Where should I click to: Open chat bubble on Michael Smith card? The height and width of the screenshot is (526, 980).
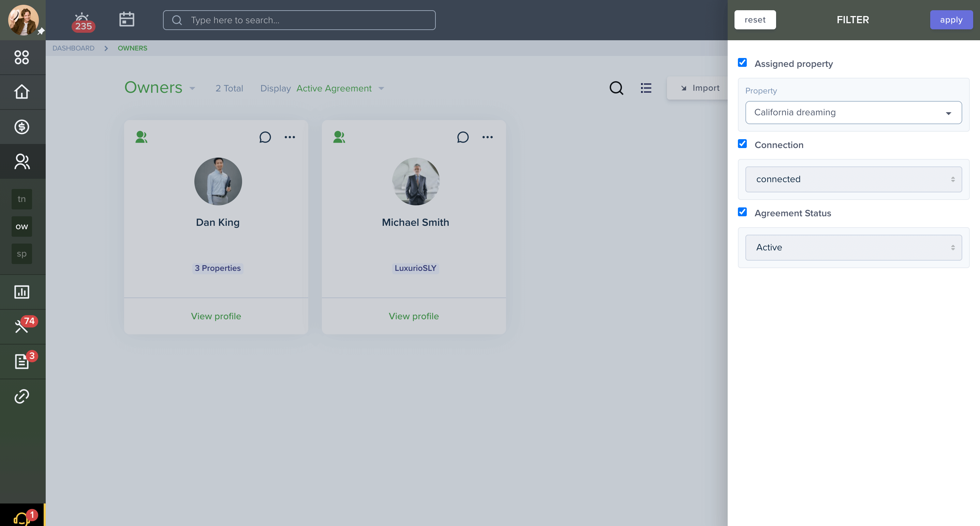click(463, 137)
